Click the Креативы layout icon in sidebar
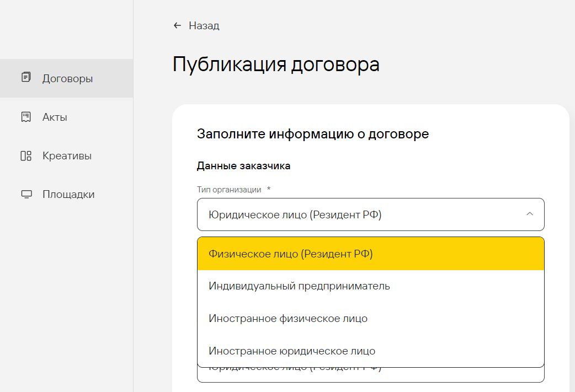This screenshot has width=575, height=392. 25,156
